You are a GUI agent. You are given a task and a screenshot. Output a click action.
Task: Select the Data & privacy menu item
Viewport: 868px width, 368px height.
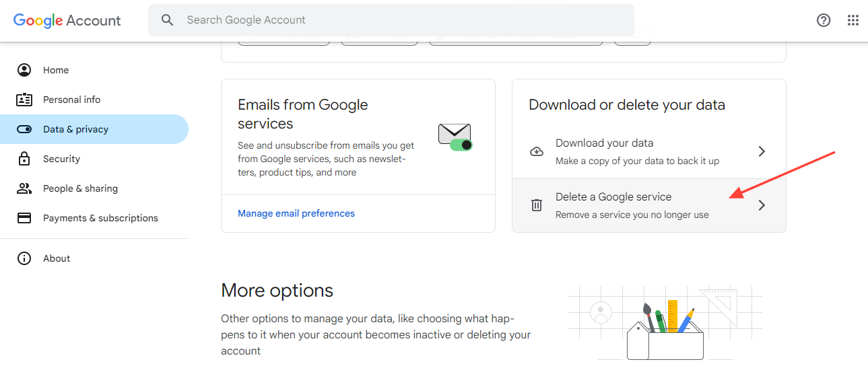point(94,129)
